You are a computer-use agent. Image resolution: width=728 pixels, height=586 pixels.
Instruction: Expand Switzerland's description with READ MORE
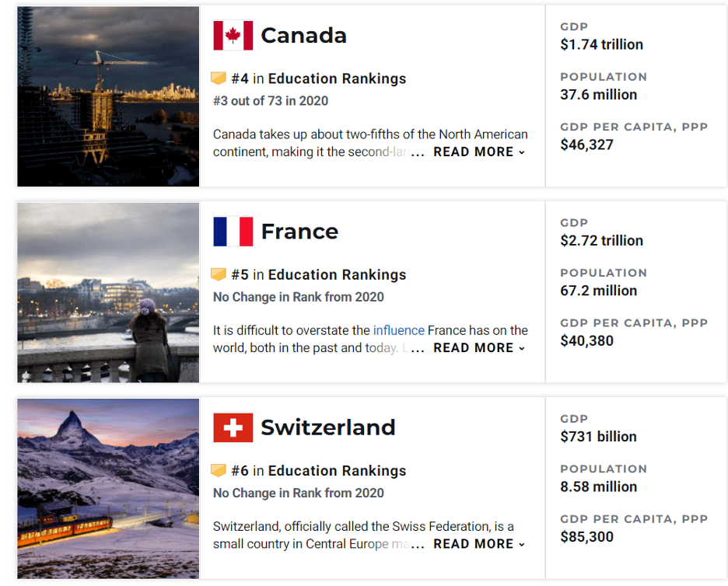[x=478, y=544]
